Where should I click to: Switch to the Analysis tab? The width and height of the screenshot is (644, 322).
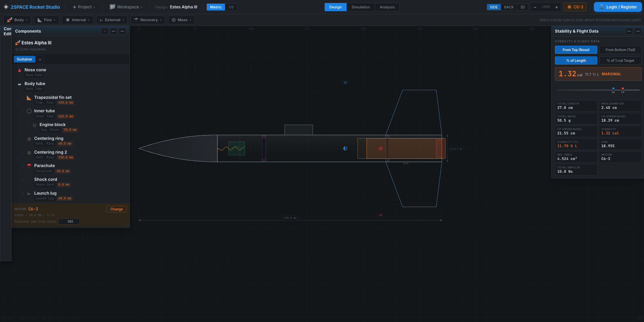[x=387, y=7]
